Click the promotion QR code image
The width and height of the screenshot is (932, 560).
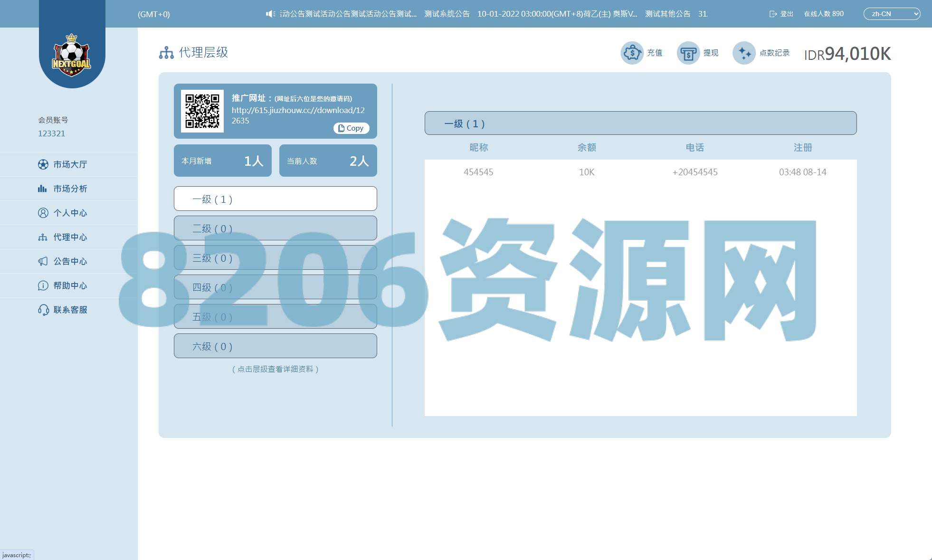point(202,111)
